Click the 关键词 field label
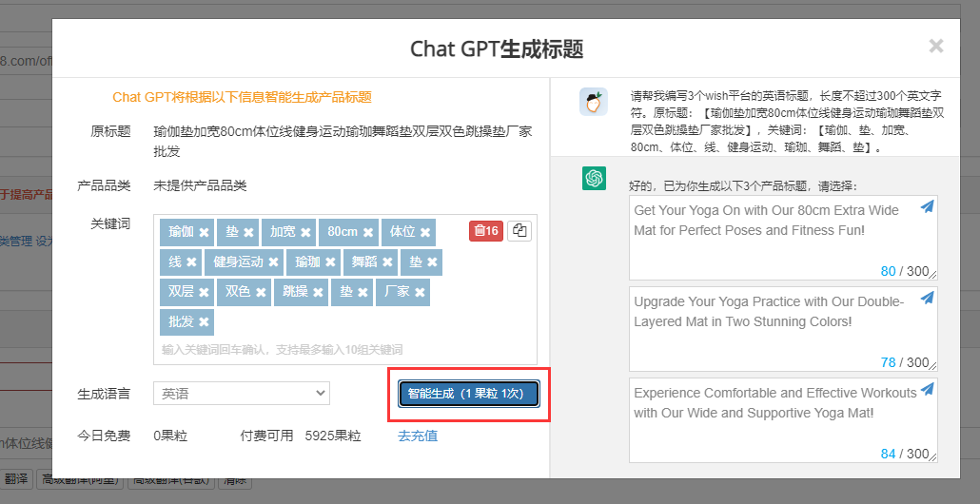The image size is (980, 504). (x=110, y=223)
